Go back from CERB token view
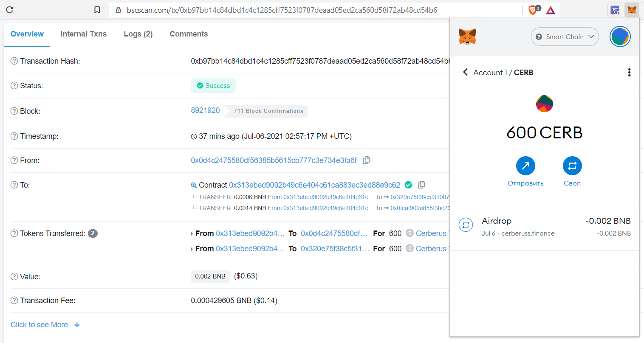This screenshot has height=343, width=644. point(465,72)
